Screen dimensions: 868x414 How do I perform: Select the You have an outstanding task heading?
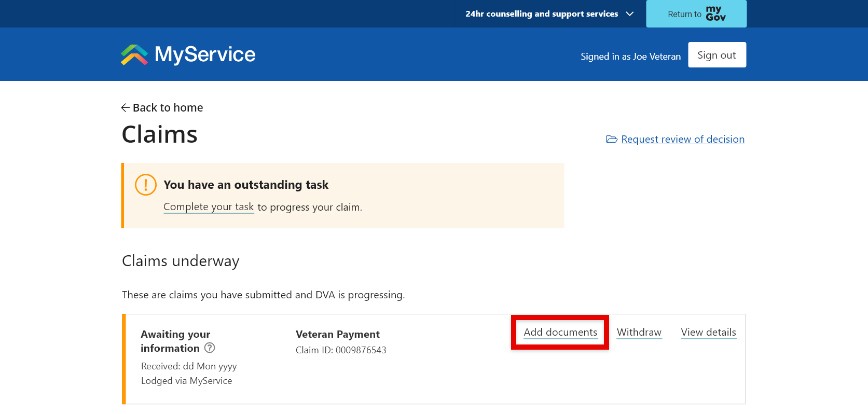click(x=246, y=185)
